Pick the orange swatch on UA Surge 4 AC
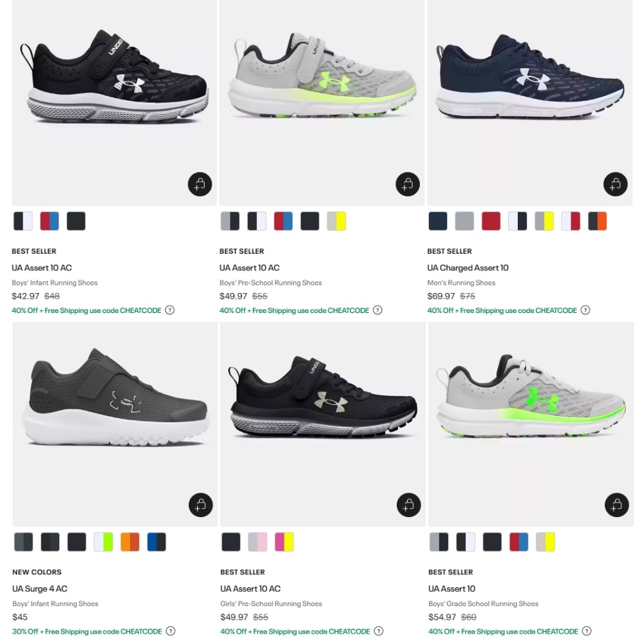Image resolution: width=644 pixels, height=644 pixels. [x=130, y=542]
